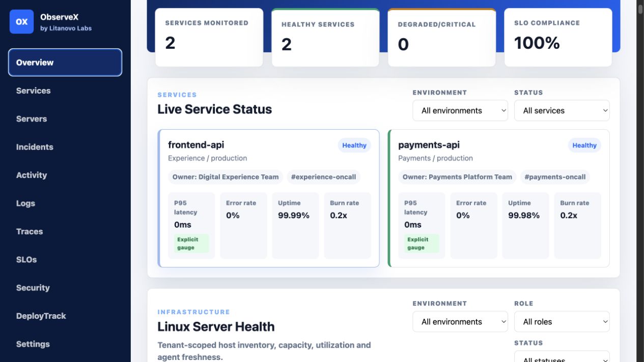Select the Degraded/Critical card
Screen dimensions: 644x362
coord(442,37)
